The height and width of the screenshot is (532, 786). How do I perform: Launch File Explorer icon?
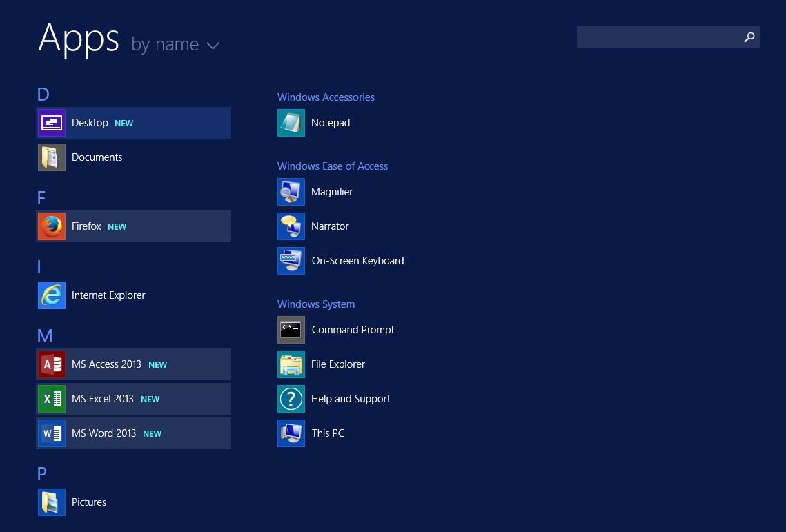click(x=291, y=364)
